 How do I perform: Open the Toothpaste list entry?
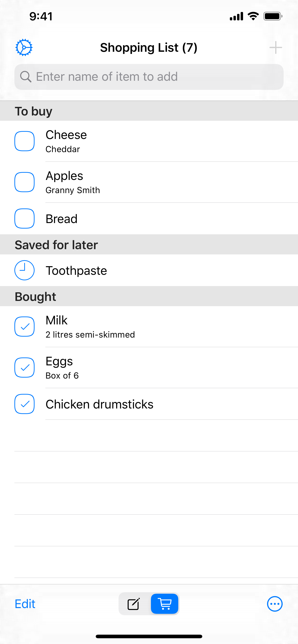[x=76, y=270]
